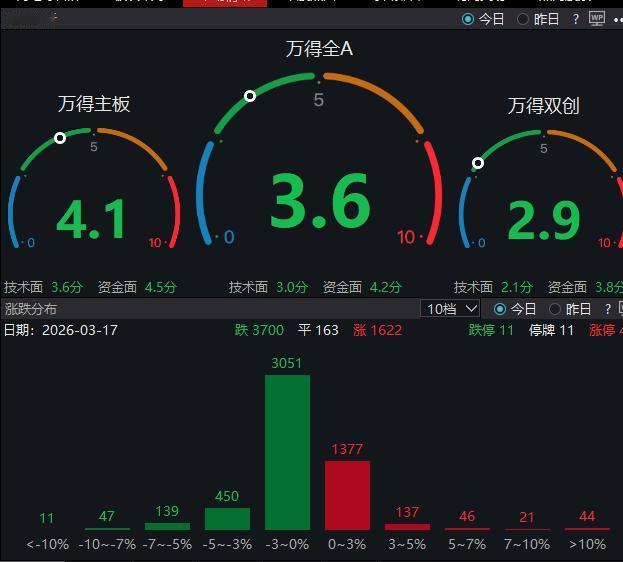Select the top 今日 radio above the gauges
This screenshot has width=623, height=562.
468,19
